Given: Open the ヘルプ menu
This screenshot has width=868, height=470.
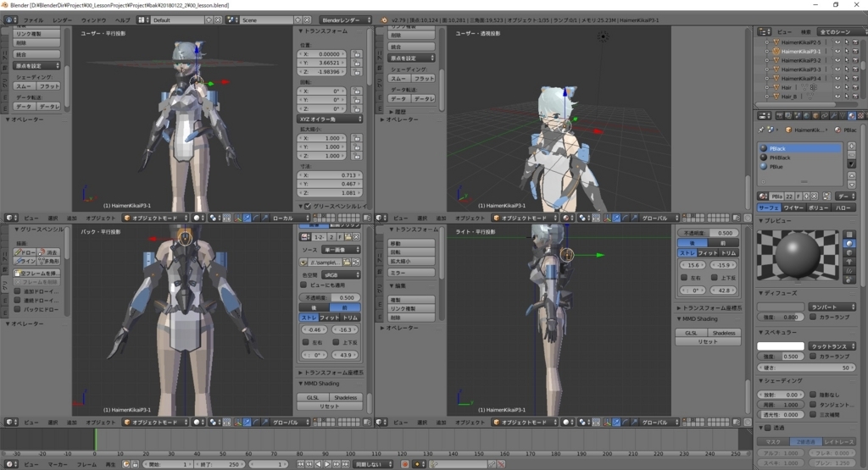Looking at the screenshot, I should (122, 20).
